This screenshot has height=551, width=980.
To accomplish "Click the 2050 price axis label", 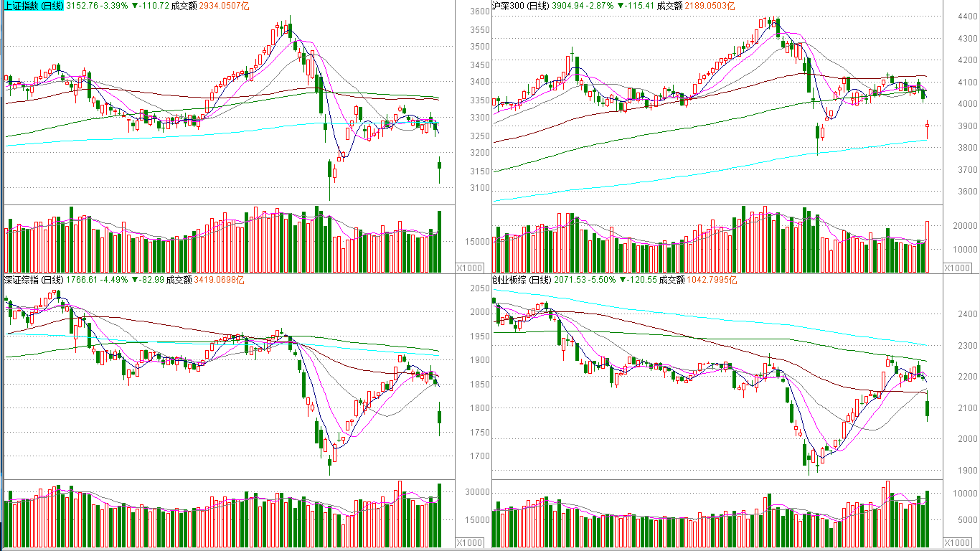I will click(479, 288).
